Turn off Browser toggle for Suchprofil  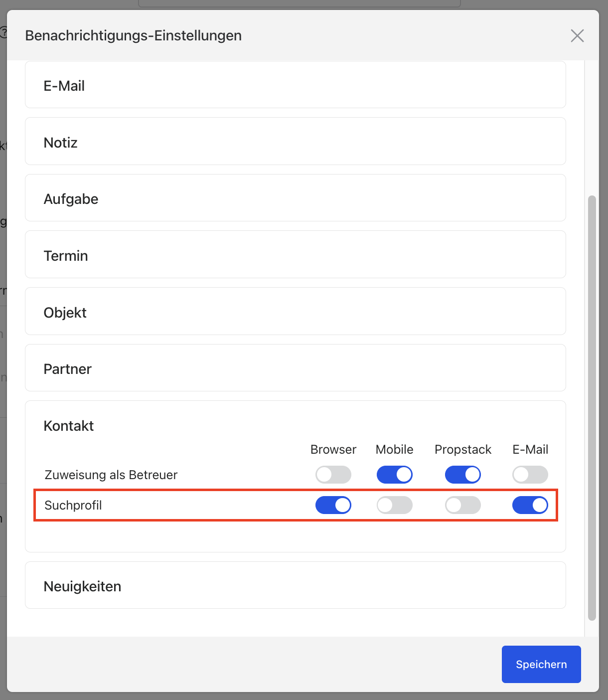pos(333,505)
